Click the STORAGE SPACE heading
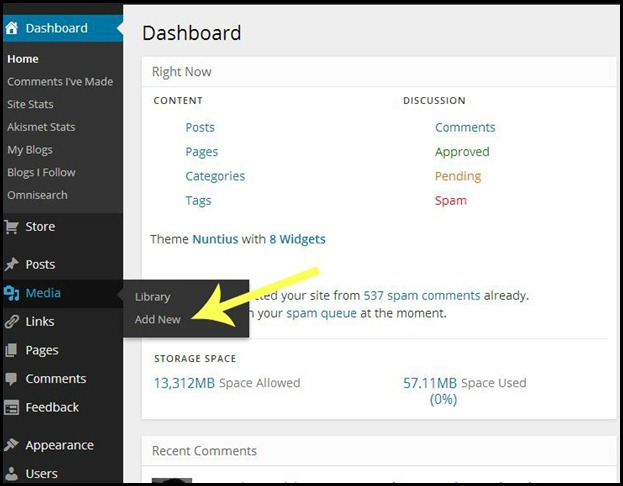This screenshot has width=623, height=486. click(195, 359)
